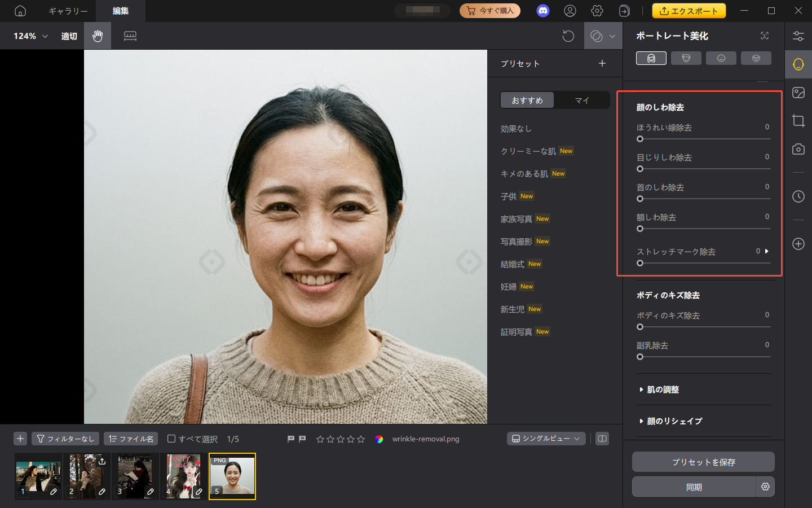812x508 pixels.
Task: Click the home icon
Action: point(20,11)
